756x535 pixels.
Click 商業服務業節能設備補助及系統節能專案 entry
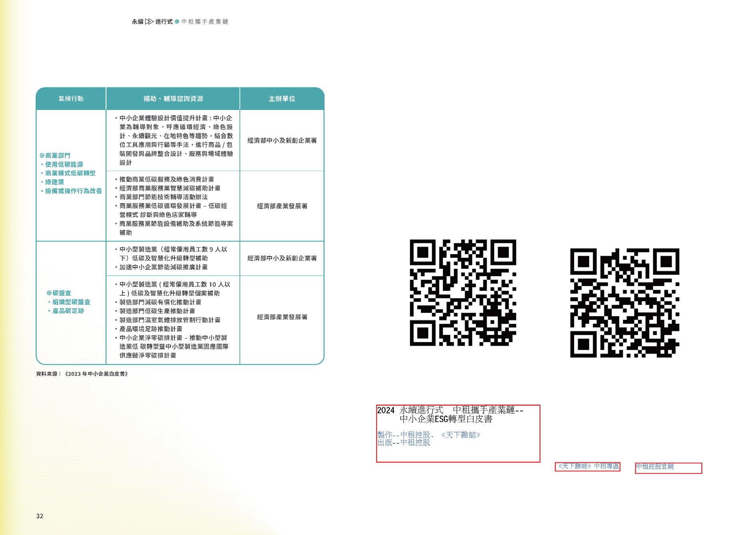coord(174,228)
